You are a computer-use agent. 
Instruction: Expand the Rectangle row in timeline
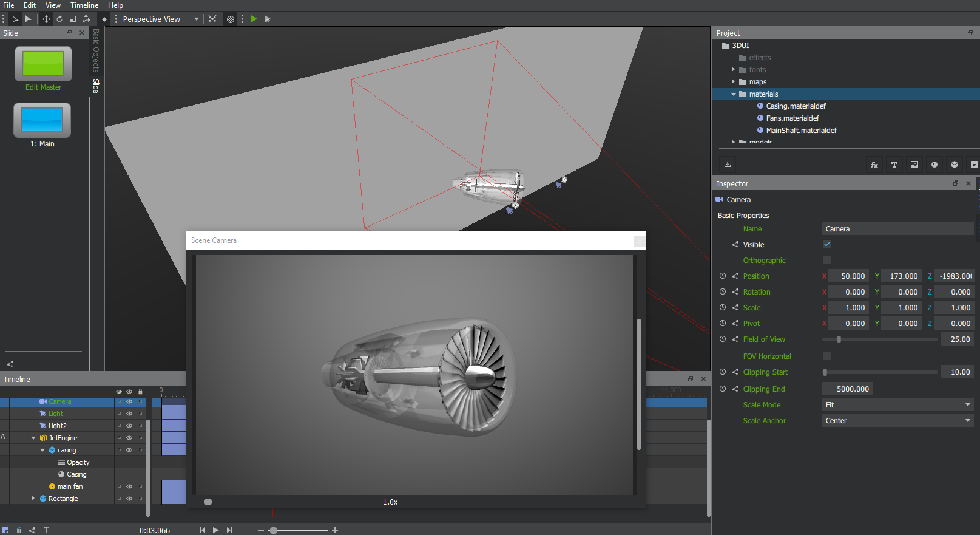[x=33, y=499]
